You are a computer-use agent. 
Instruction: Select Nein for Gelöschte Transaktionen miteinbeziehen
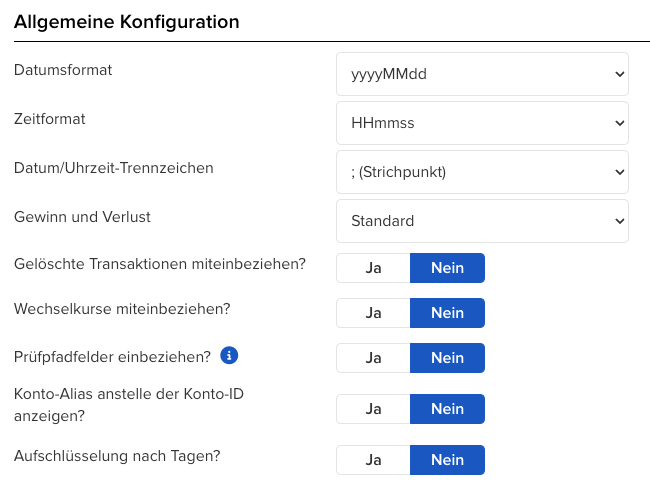(447, 268)
